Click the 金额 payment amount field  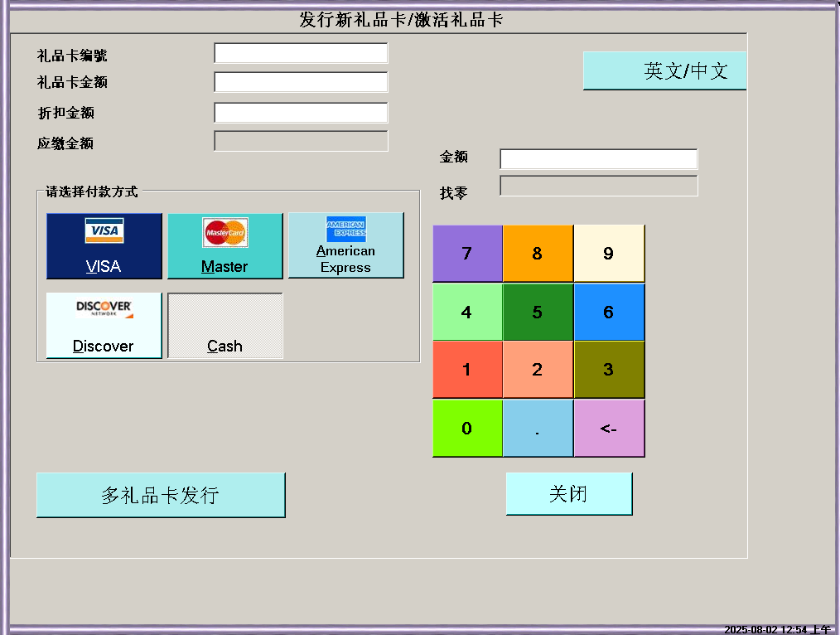coord(598,159)
